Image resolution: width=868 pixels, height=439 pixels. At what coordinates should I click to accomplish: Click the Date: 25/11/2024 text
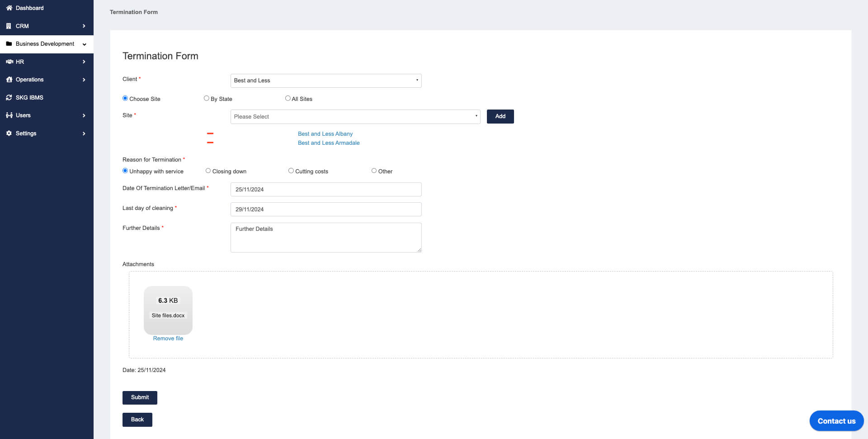(x=144, y=370)
